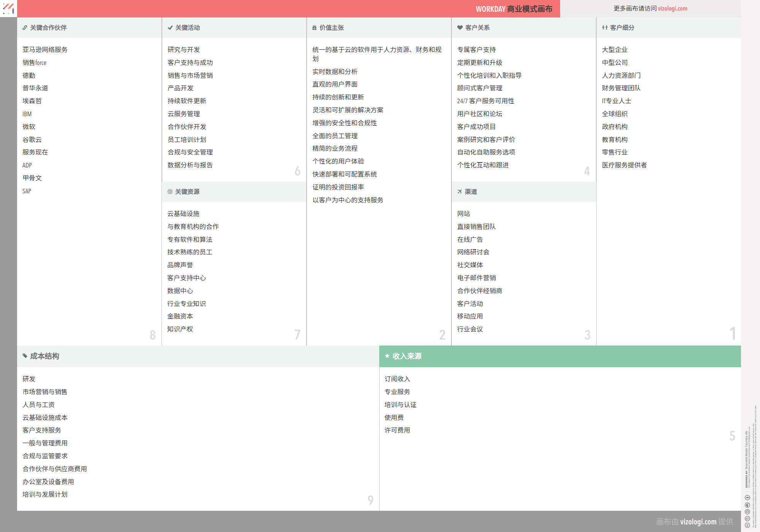This screenshot has width=760, height=532.
Task: Click vizologi.com in the bottom footer
Action: (x=698, y=522)
